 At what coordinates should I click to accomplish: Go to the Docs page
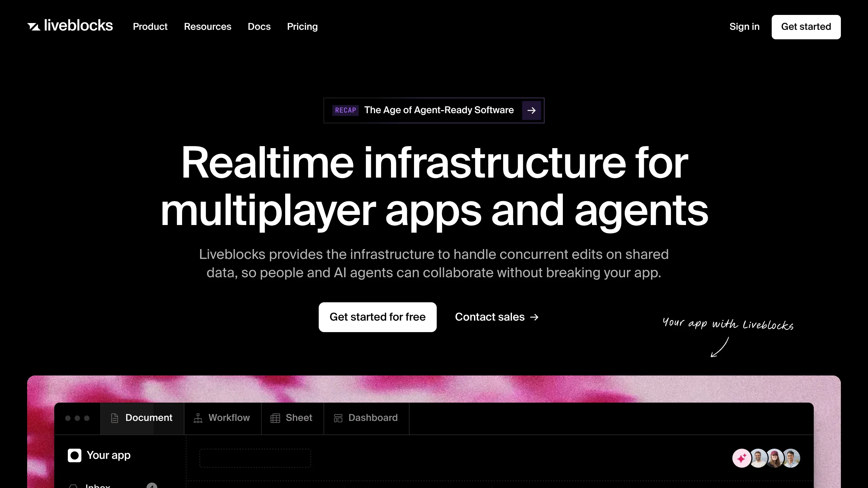tap(259, 27)
